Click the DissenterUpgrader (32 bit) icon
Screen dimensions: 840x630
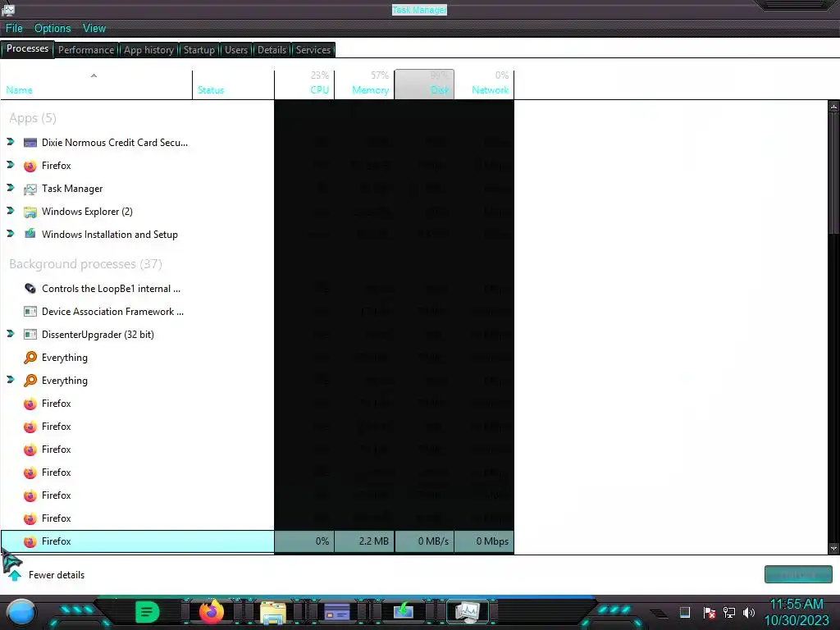point(30,335)
